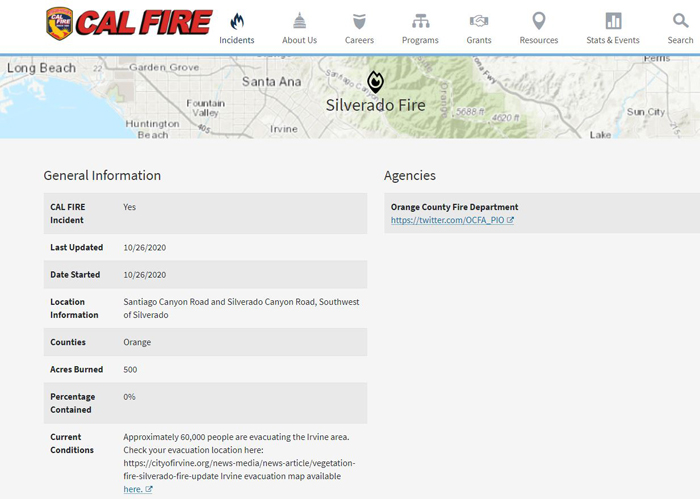
Task: Click Sun City on the map
Action: (646, 112)
